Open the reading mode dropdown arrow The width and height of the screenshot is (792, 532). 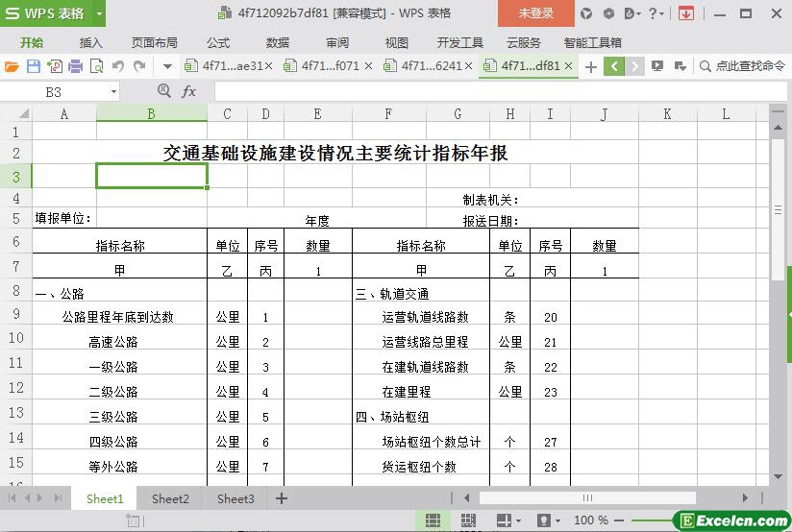[x=519, y=520]
